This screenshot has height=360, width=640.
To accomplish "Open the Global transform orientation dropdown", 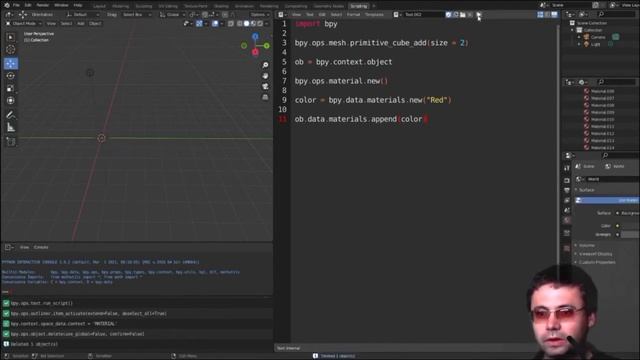I will click(x=172, y=15).
